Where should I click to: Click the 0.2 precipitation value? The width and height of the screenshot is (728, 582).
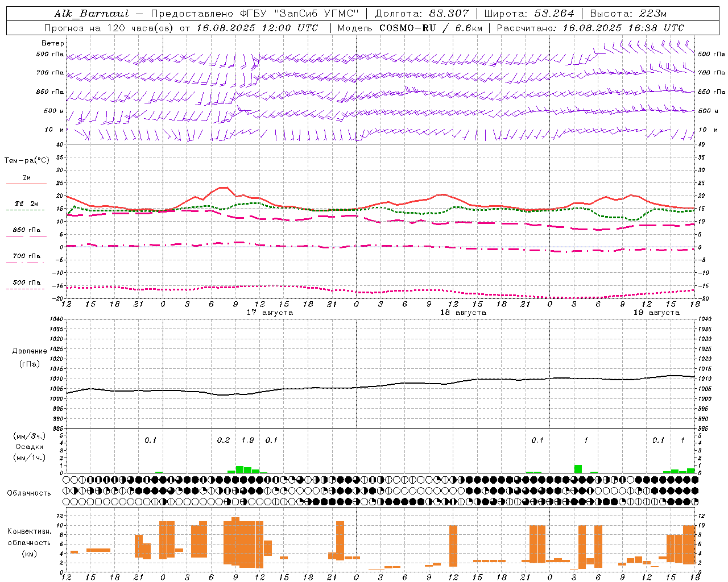coord(224,440)
